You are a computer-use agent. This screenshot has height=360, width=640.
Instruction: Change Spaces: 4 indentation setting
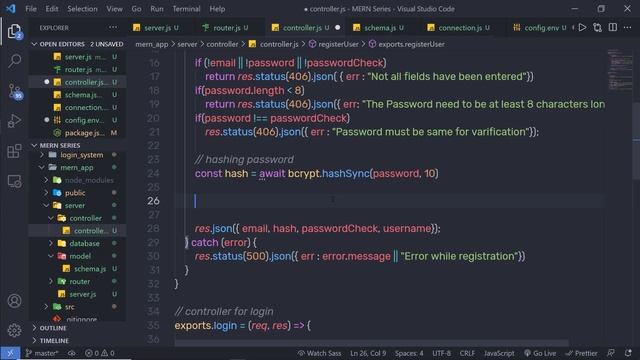coord(409,353)
